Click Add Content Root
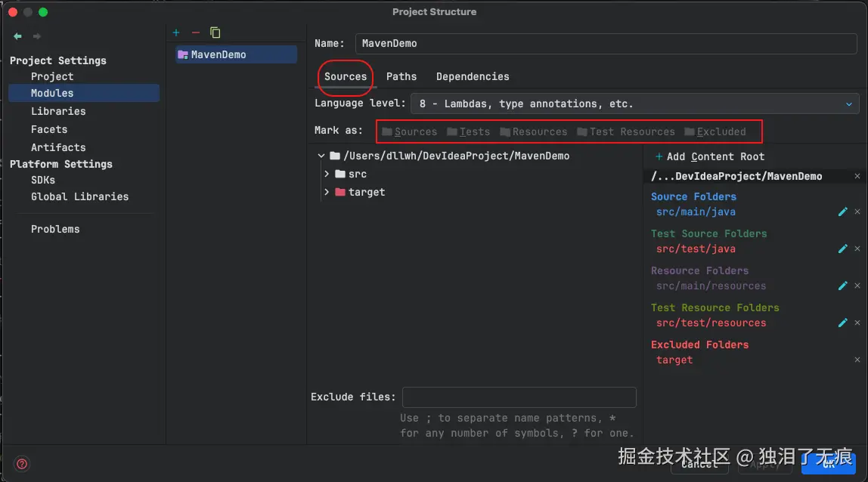 [710, 156]
